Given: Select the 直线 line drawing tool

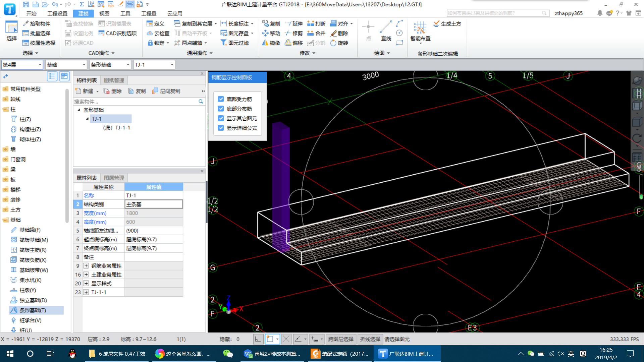Looking at the screenshot, I should 386,31.
